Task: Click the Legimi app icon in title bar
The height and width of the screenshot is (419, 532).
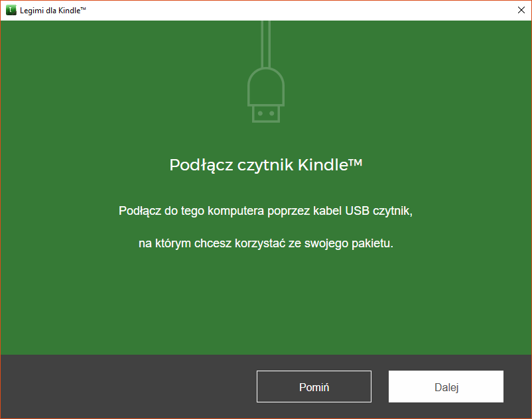Action: pos(11,10)
